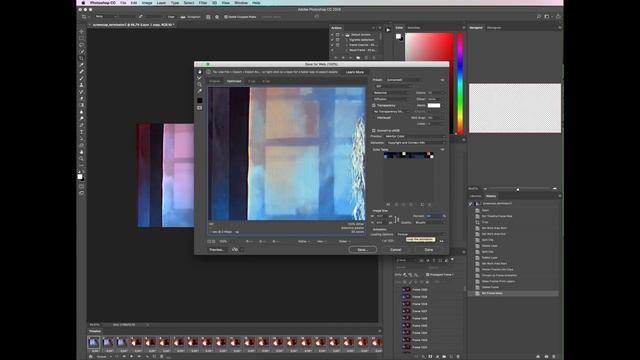Open the Colors count dropdown
The height and width of the screenshot is (360, 640).
[x=436, y=93]
